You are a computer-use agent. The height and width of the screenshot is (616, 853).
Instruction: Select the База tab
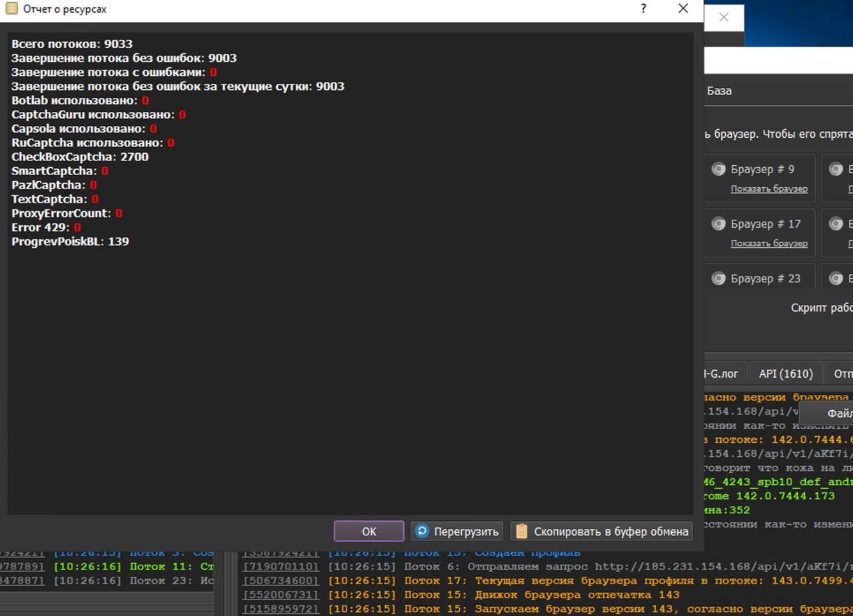pyautogui.click(x=719, y=91)
